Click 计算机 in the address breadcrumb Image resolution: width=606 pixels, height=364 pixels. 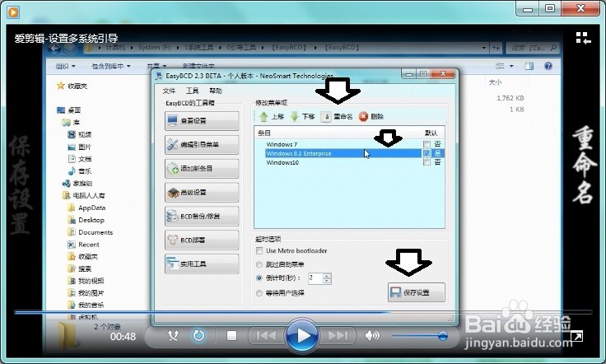click(115, 48)
